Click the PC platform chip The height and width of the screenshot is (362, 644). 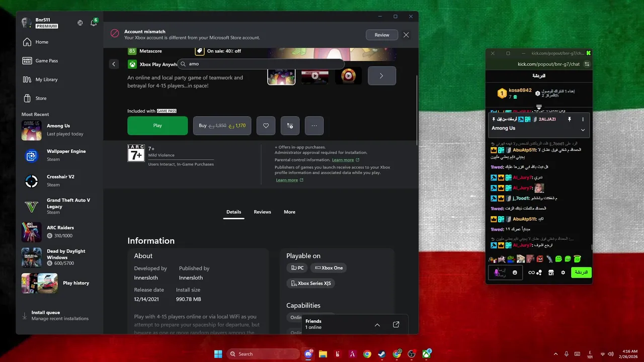tap(297, 268)
